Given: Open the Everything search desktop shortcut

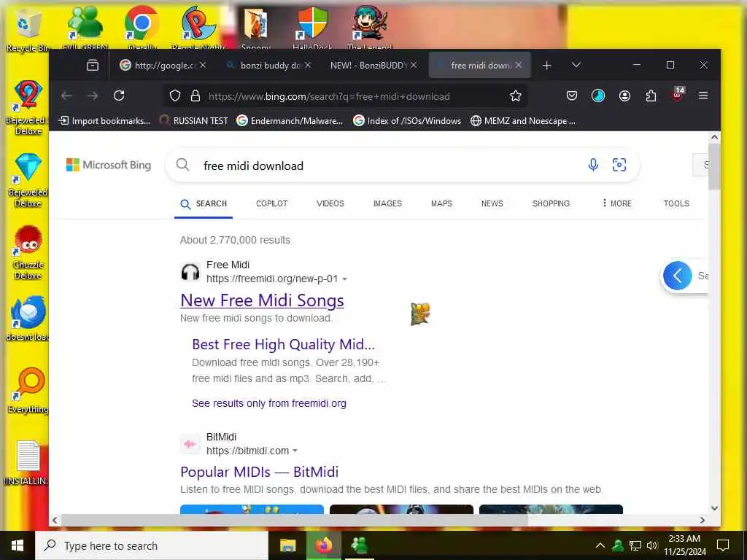Looking at the screenshot, I should tap(28, 391).
